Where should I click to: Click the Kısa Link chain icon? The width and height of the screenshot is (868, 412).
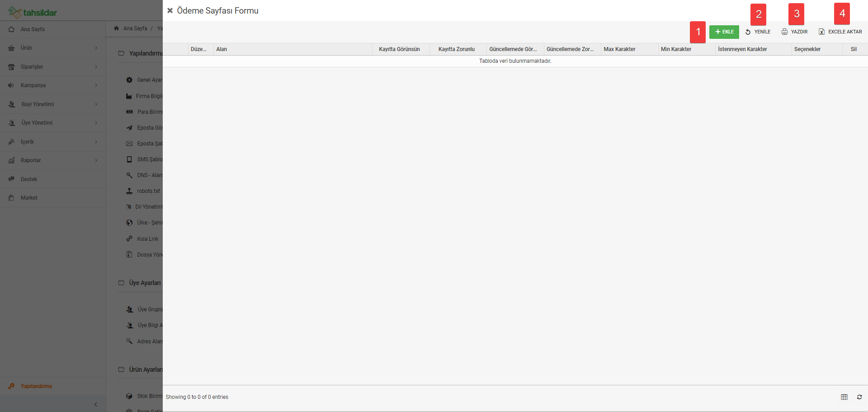pyautogui.click(x=129, y=239)
